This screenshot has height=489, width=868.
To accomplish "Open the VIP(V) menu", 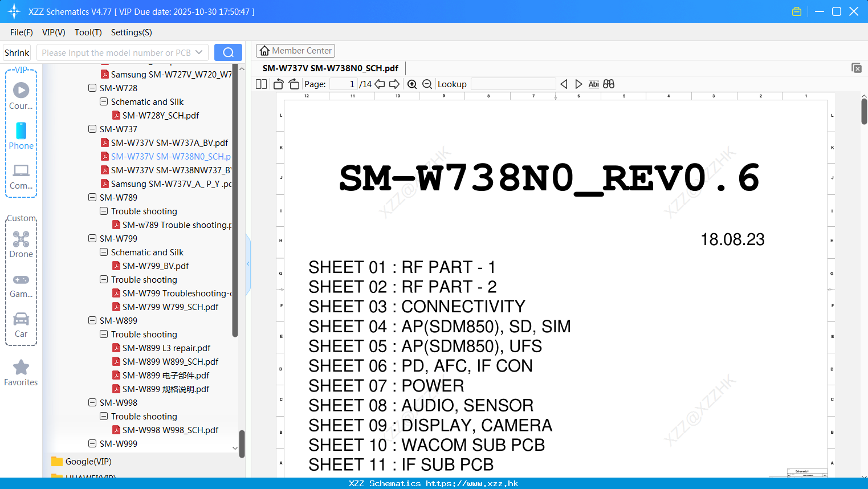I will 54,32.
